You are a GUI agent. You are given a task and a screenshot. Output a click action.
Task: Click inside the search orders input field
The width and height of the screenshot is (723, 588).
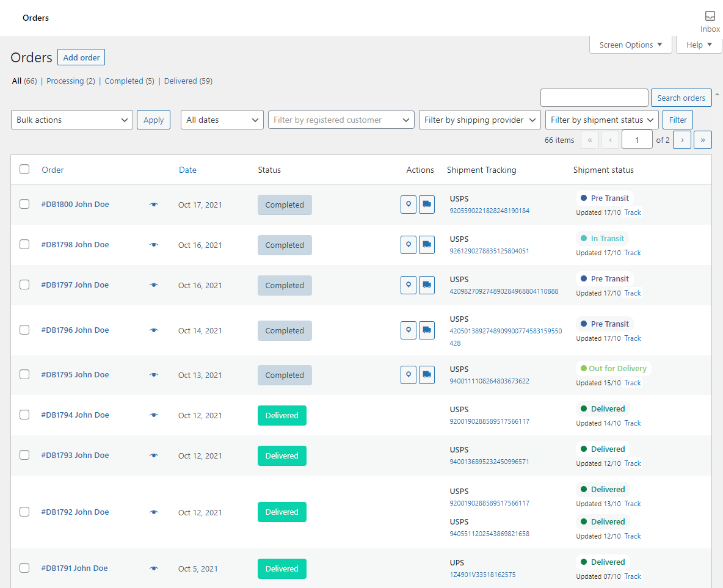(x=594, y=97)
